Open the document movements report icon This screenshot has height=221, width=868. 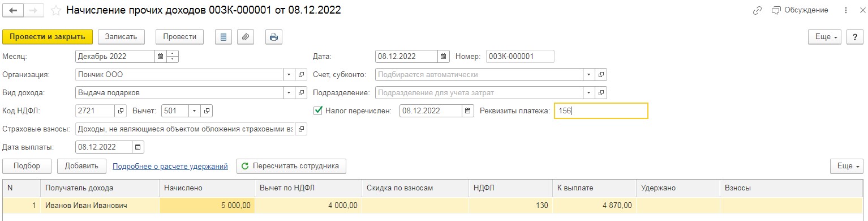click(224, 37)
